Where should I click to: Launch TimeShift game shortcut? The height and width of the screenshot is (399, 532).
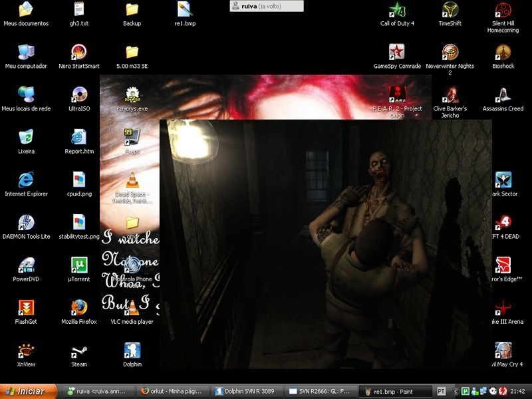coord(450,9)
